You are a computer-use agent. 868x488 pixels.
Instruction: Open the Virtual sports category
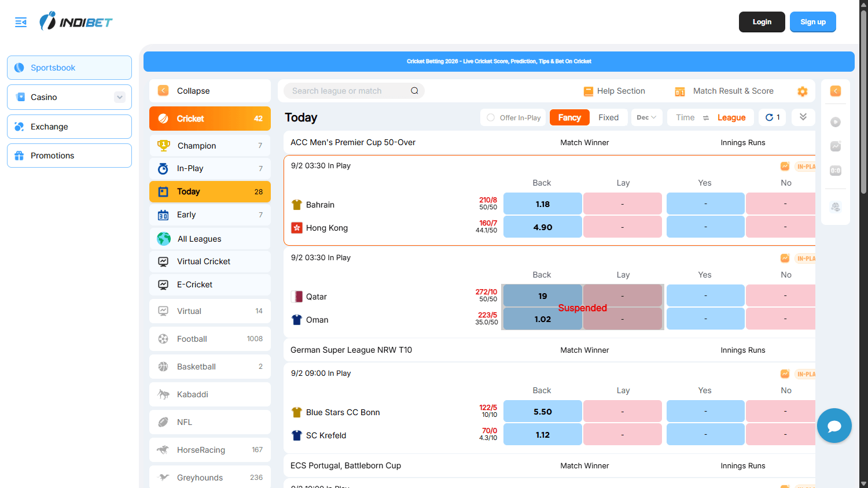[x=210, y=311]
